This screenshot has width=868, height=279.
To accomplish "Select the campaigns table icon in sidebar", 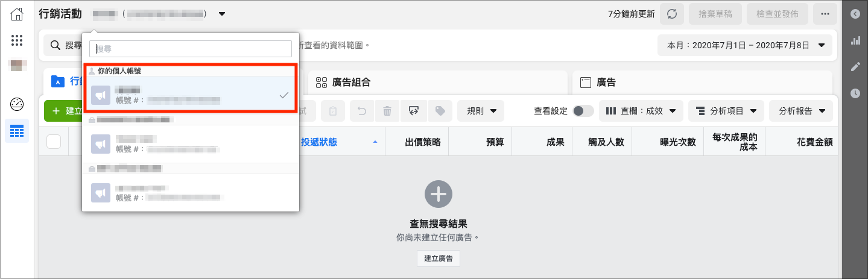I will tap(17, 131).
